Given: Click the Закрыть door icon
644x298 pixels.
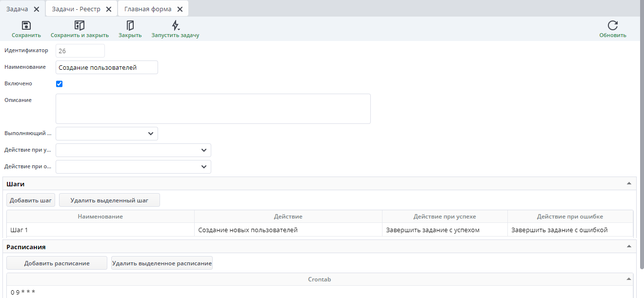Looking at the screenshot, I should coord(130,25).
